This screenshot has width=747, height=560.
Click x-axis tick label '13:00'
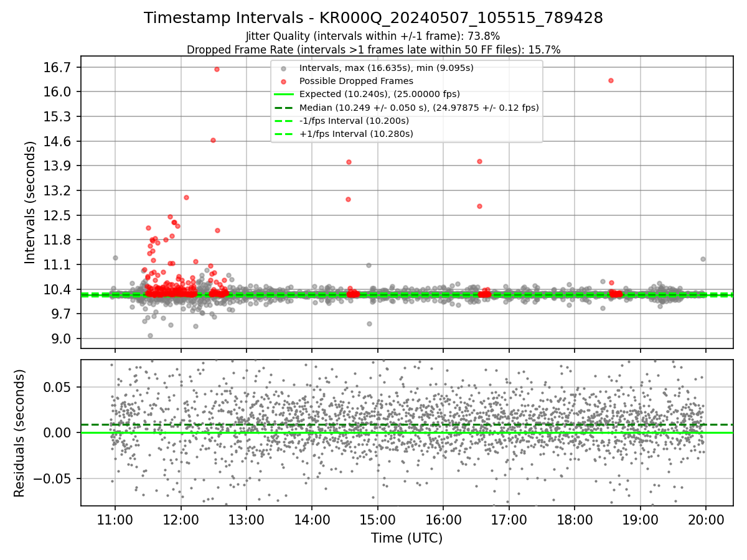247,520
